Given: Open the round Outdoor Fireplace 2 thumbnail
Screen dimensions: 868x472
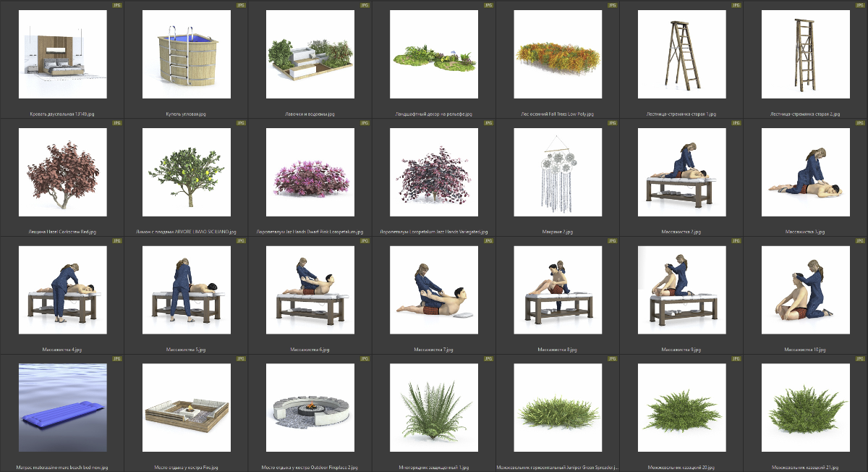Looking at the screenshot, I should click(310, 408).
